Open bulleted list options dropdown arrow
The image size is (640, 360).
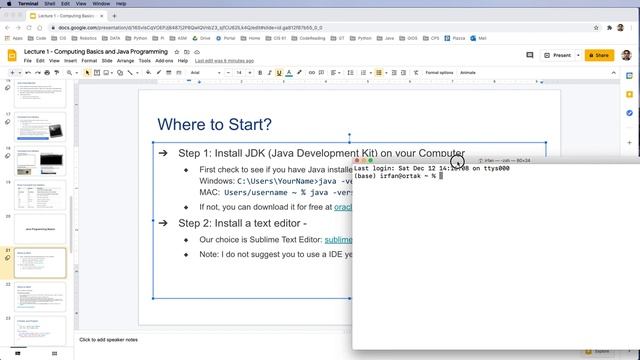click(386, 73)
